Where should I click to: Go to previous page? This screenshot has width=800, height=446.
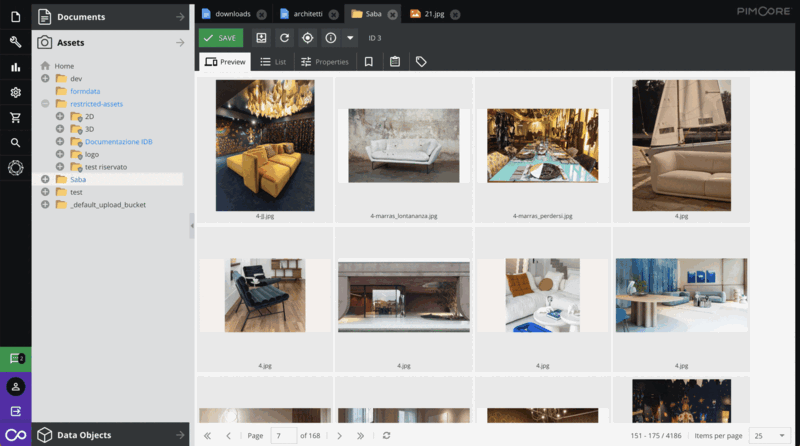pyautogui.click(x=228, y=436)
